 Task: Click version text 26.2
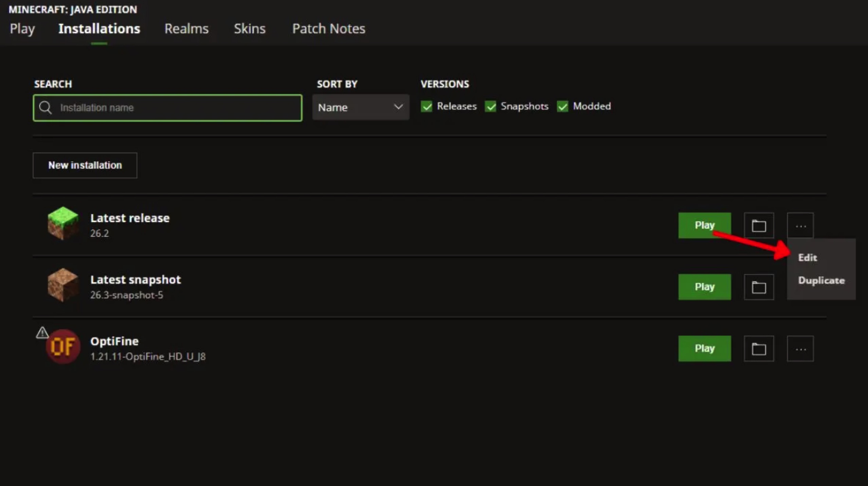[100, 233]
